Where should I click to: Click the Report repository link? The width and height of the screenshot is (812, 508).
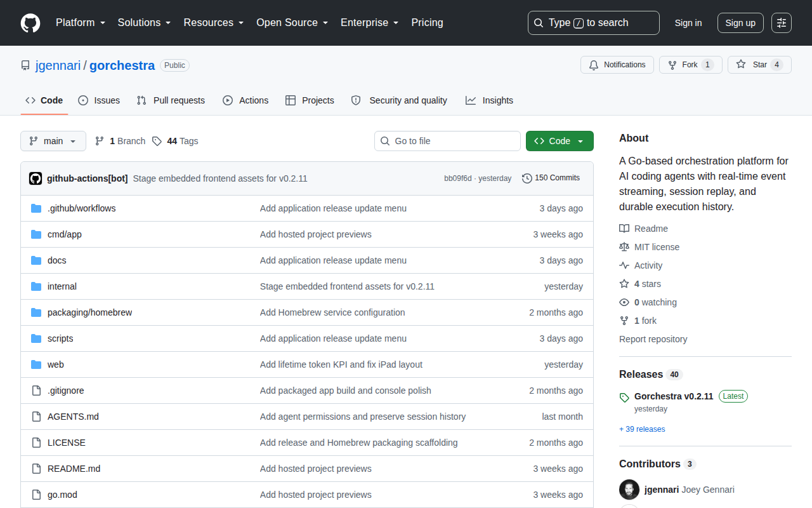click(653, 339)
